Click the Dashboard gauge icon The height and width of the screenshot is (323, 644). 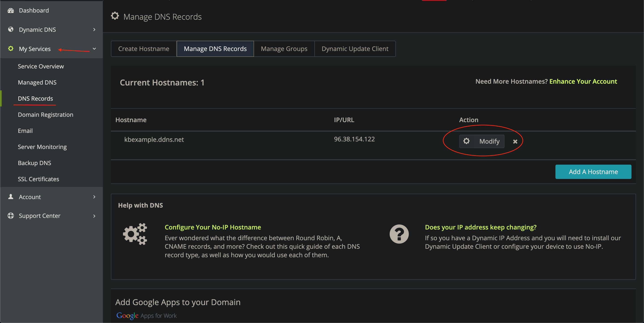coord(11,11)
